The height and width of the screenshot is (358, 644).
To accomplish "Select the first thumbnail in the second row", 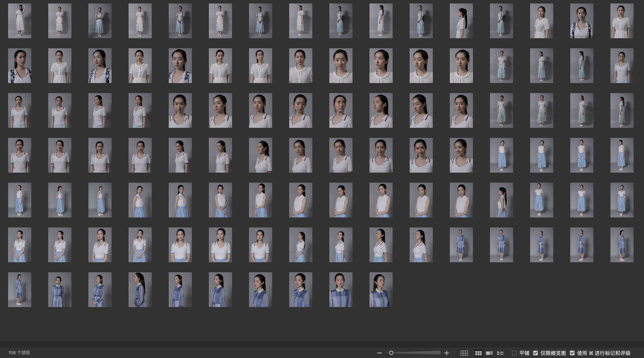I will 20,66.
